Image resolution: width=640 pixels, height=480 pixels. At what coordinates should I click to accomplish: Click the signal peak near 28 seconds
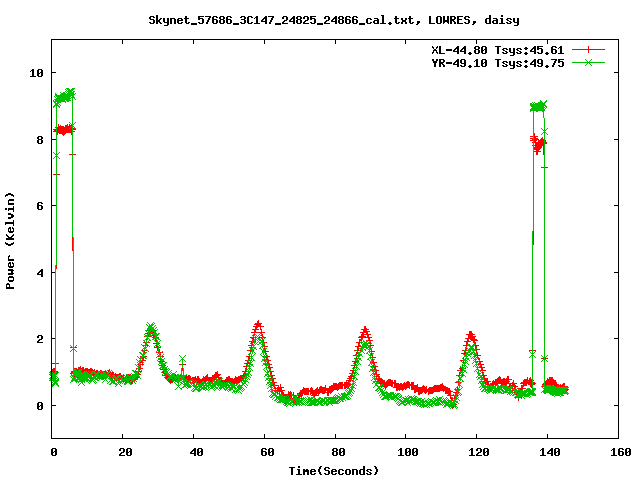tap(151, 328)
